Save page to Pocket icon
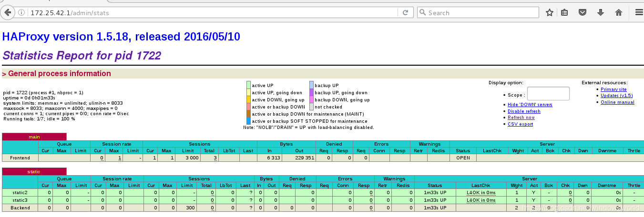644x217 pixels. pos(583,13)
